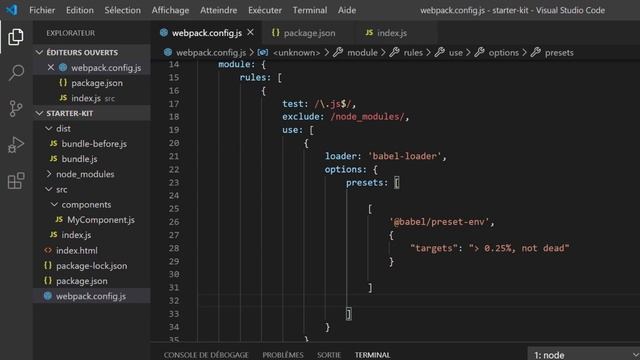Open index.js under src folder
Screen dimensions: 640x360
pos(92,235)
